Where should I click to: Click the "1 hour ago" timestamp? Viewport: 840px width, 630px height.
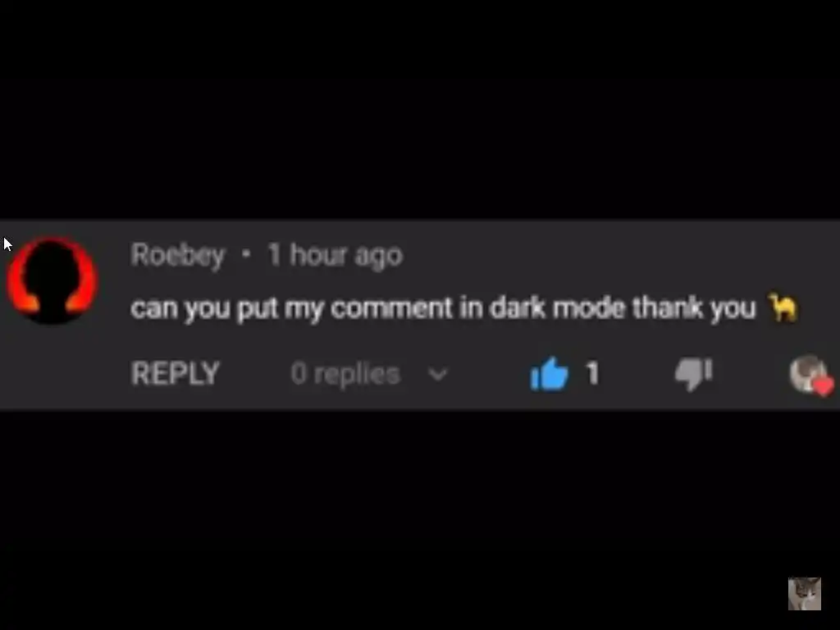pyautogui.click(x=336, y=255)
